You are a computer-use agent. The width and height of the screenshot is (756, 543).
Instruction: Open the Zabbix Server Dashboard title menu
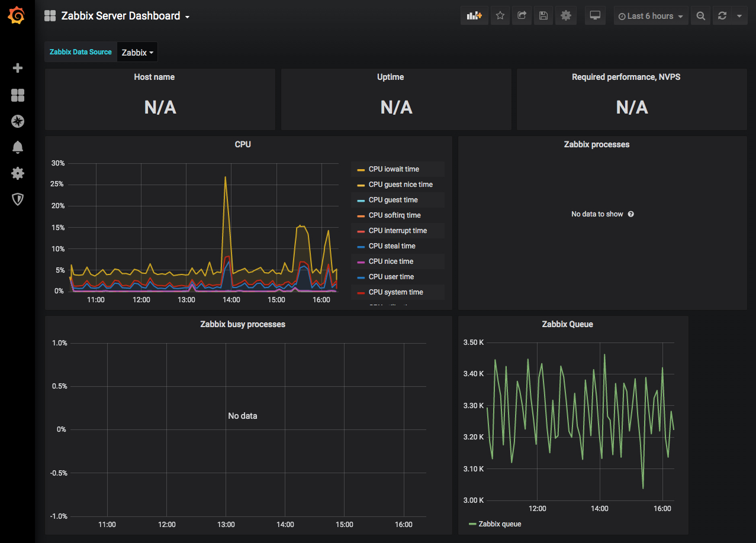tap(125, 16)
